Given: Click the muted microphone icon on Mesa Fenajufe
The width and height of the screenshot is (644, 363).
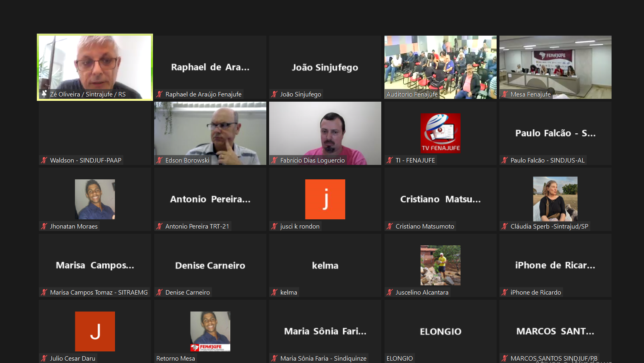Looking at the screenshot, I should (505, 94).
